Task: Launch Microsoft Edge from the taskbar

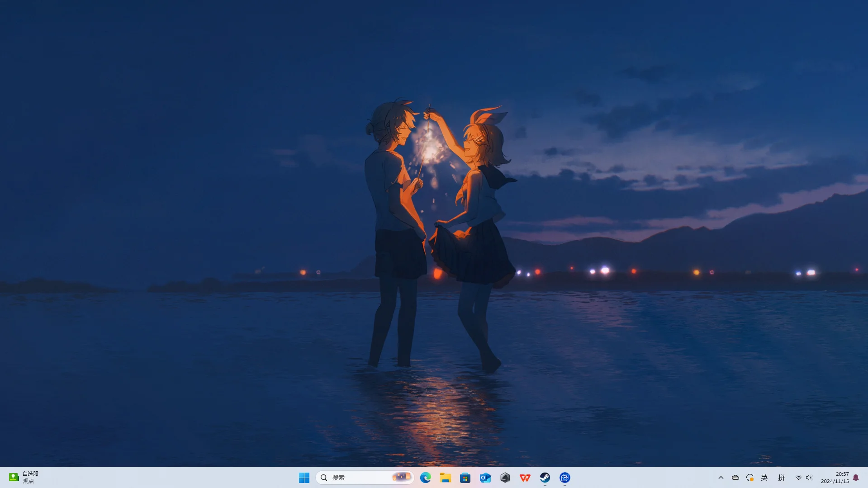Action: [x=425, y=478]
